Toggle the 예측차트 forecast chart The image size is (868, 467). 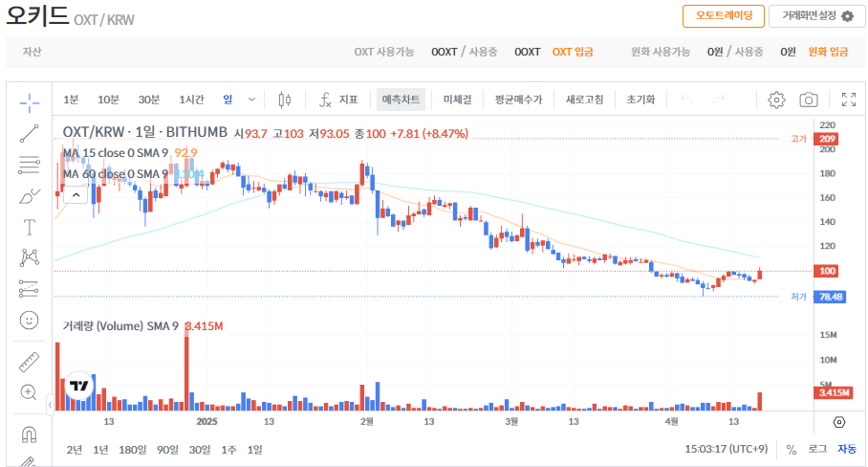point(401,100)
